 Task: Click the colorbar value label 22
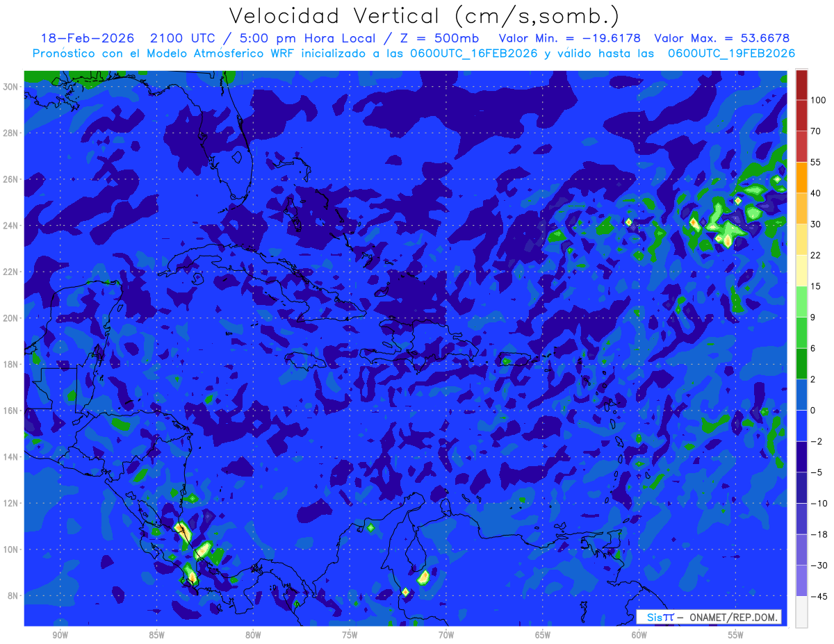coord(816,255)
